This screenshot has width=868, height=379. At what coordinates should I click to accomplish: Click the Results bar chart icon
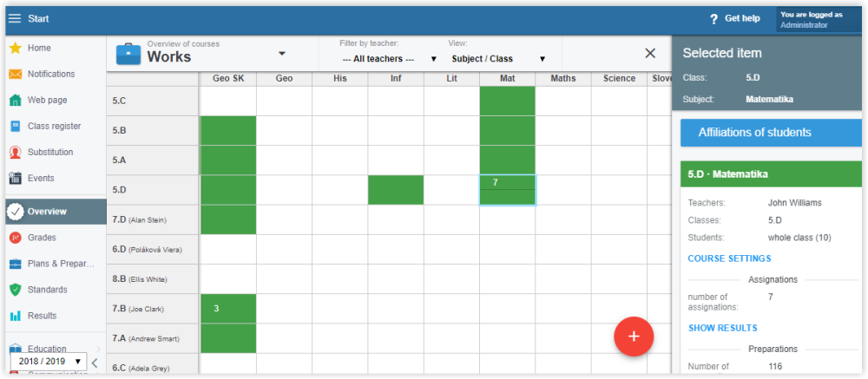[16, 316]
